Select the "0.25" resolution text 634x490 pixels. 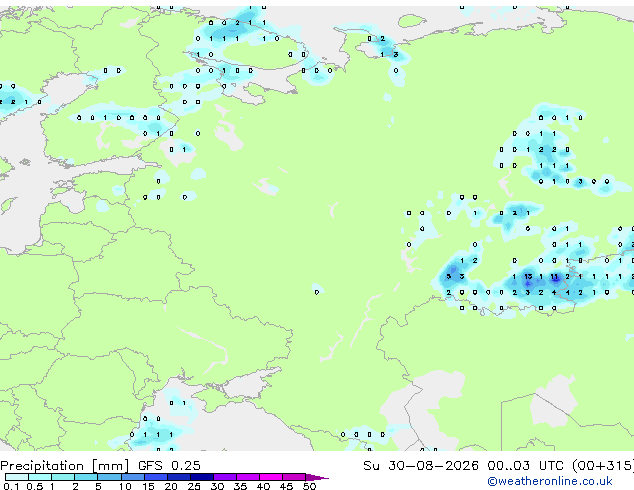(186, 466)
